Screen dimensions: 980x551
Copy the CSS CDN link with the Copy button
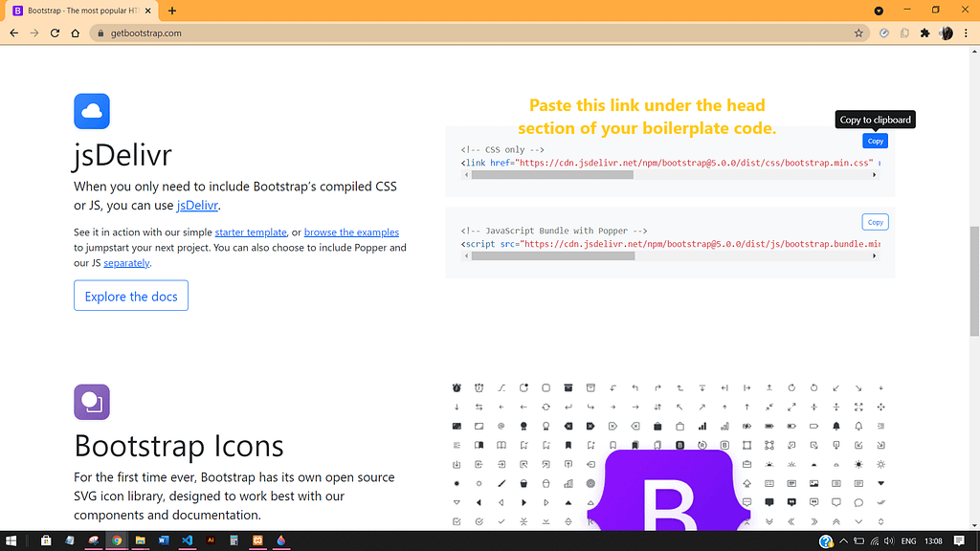click(x=874, y=140)
